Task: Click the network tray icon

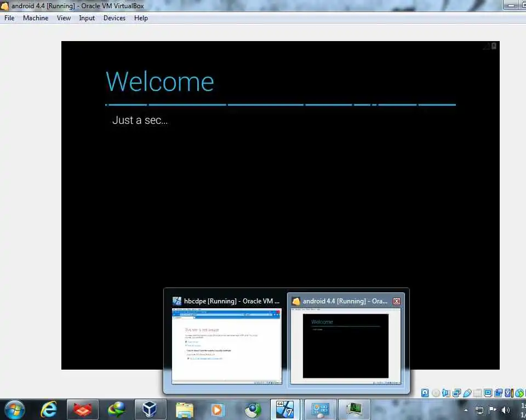Action: click(x=479, y=410)
